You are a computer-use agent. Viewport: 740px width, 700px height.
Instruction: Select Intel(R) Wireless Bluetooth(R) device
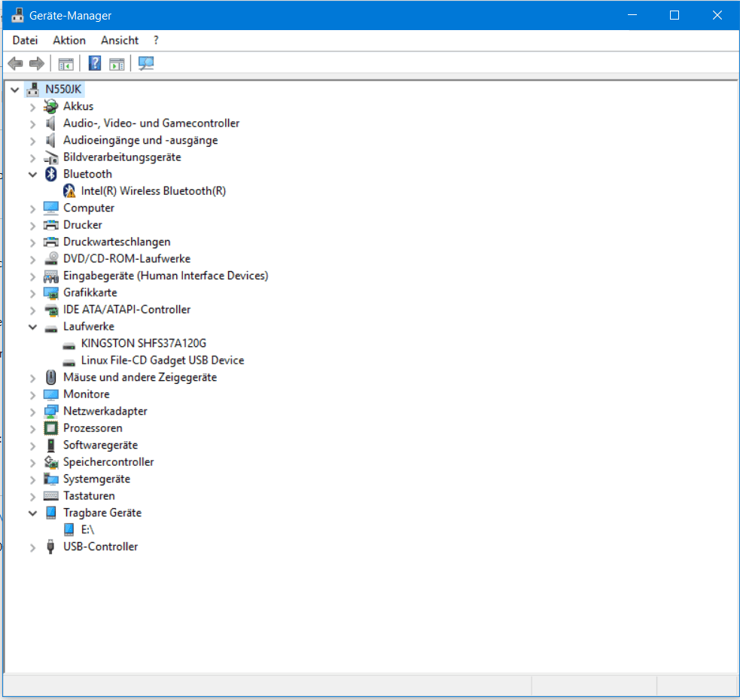154,191
